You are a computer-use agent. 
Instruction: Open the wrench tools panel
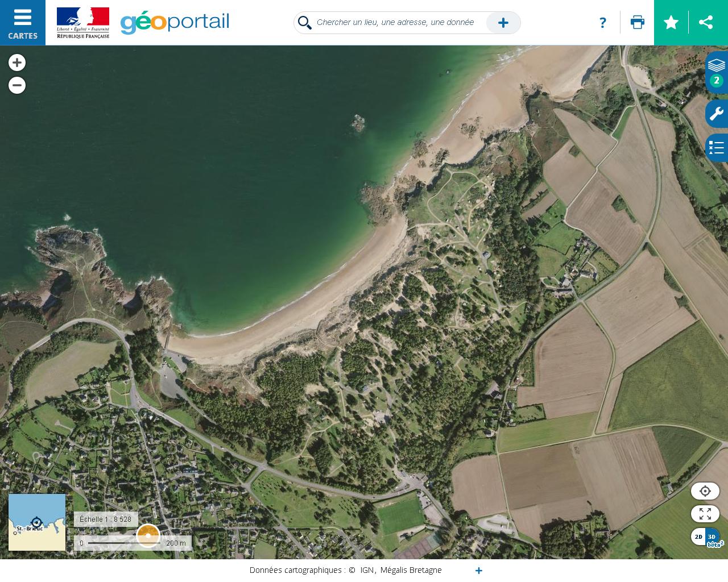tap(716, 114)
